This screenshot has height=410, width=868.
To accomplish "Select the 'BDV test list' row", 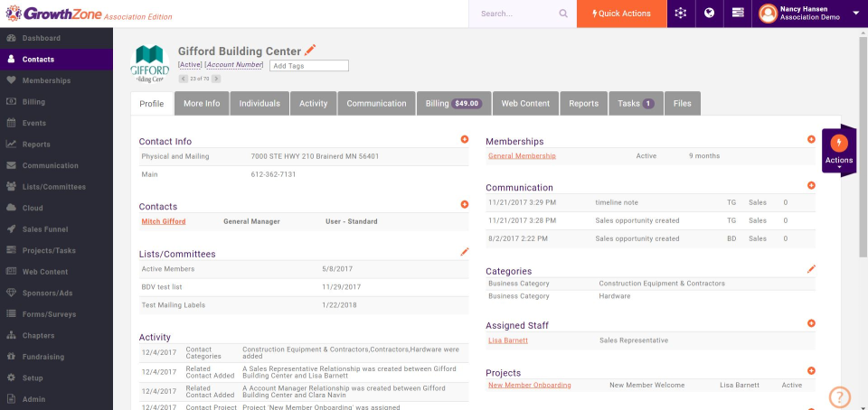I will (x=304, y=287).
